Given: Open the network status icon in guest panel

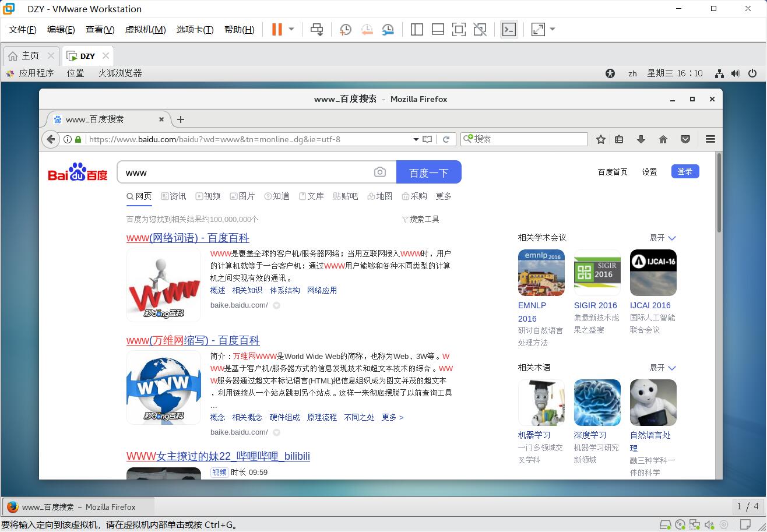Looking at the screenshot, I should click(x=719, y=73).
